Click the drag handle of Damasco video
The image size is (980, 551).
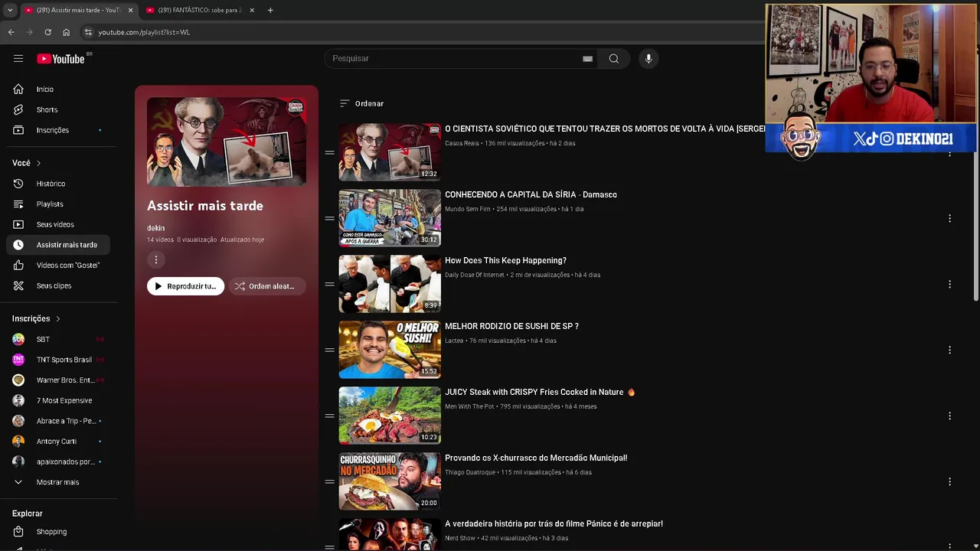click(x=329, y=218)
